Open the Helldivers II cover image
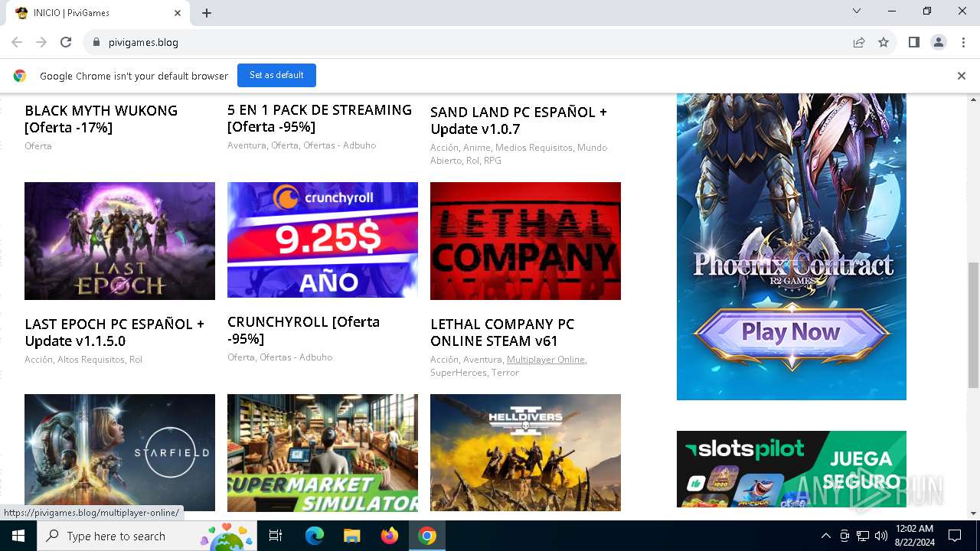This screenshot has width=980, height=551. click(525, 452)
